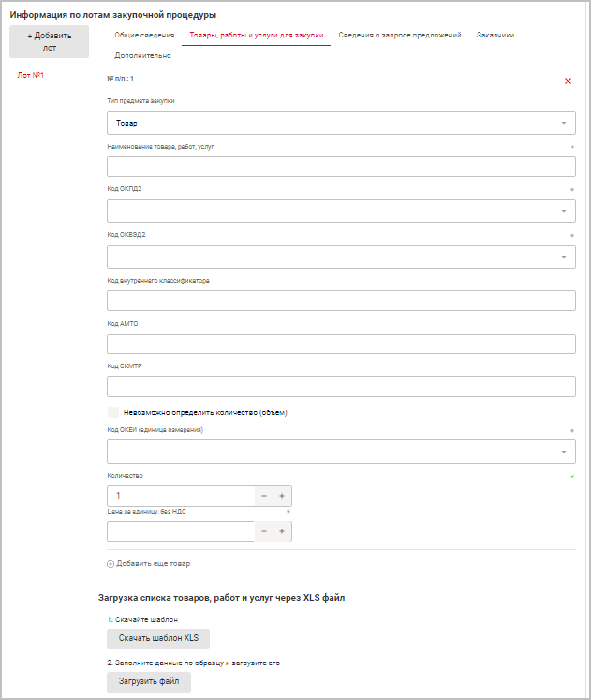Expand the Код ОКВЭД2 dropdown
Image resolution: width=591 pixels, height=700 pixels.
click(x=341, y=257)
